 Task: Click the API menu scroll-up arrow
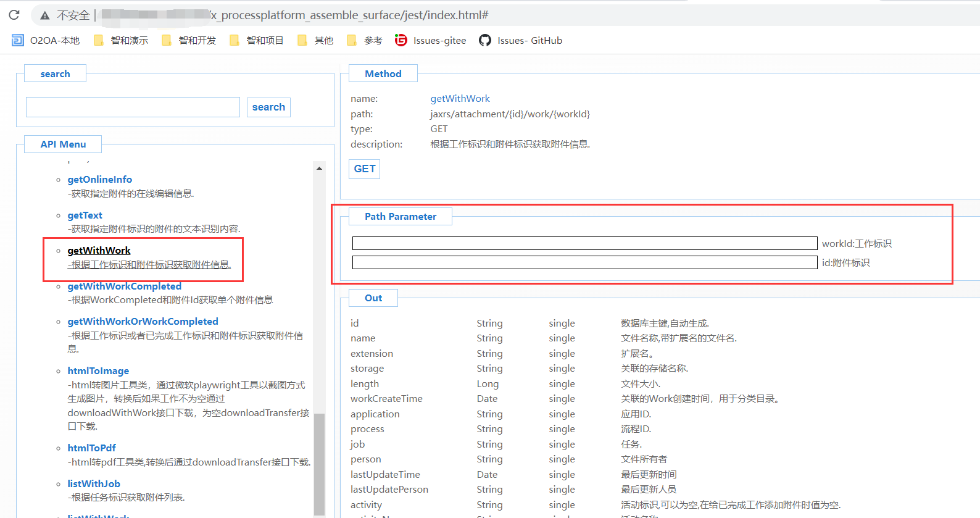pos(319,169)
